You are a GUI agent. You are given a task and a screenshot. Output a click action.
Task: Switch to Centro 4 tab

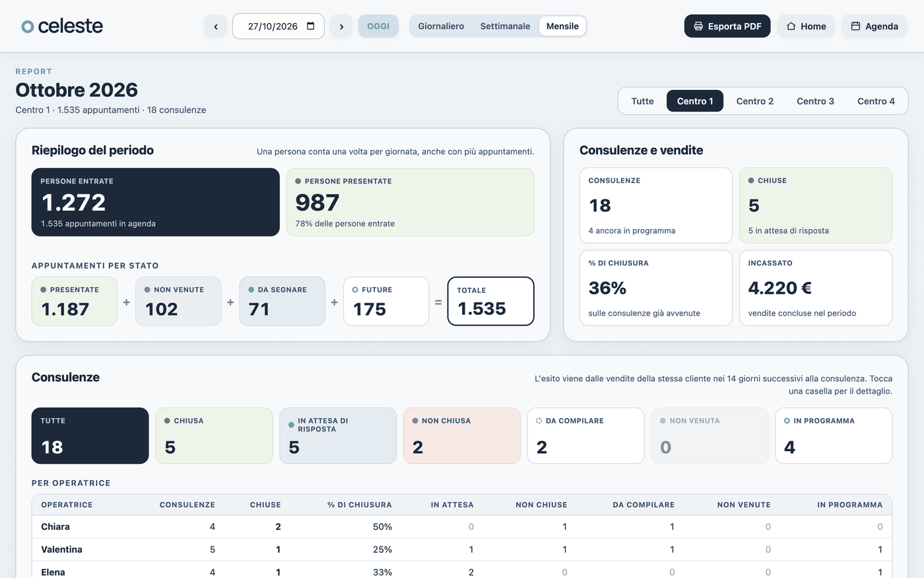point(876,101)
